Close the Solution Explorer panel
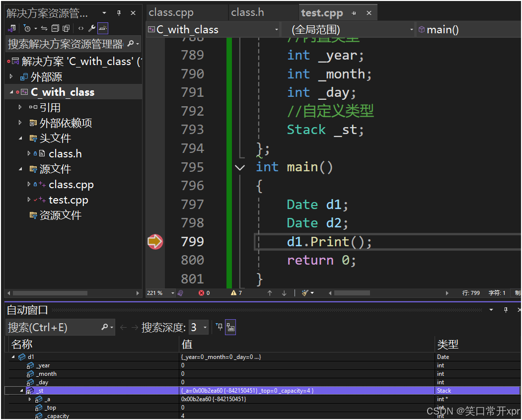Screen dimensions: 522x420 tap(133, 13)
